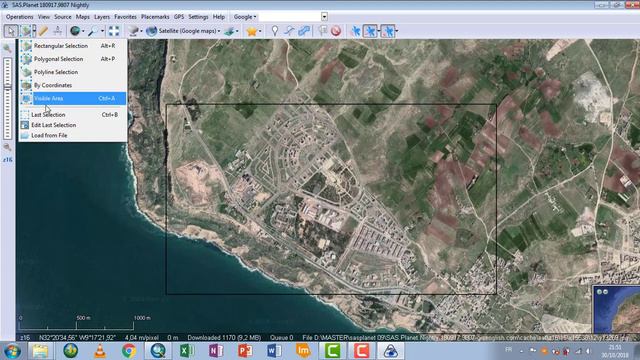Toggle the second GPS tracking icon
The height and width of the screenshot is (360, 640).
tap(370, 31)
